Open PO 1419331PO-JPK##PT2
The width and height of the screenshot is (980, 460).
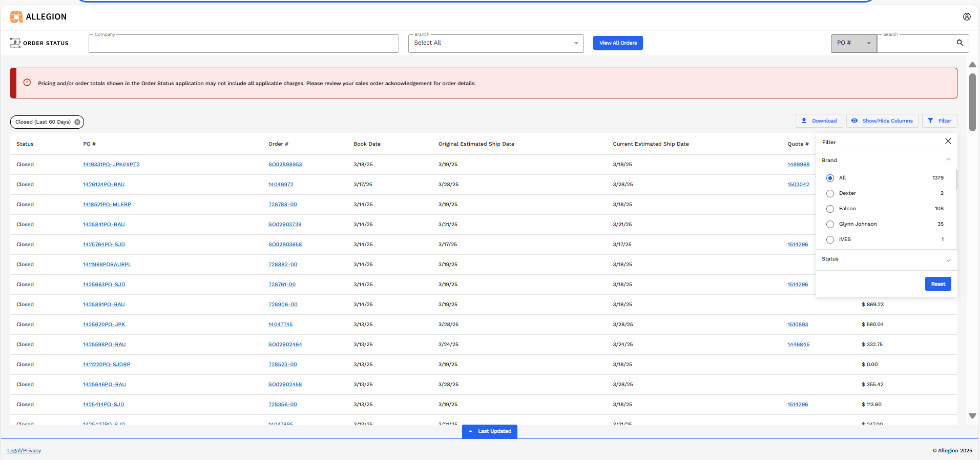111,165
